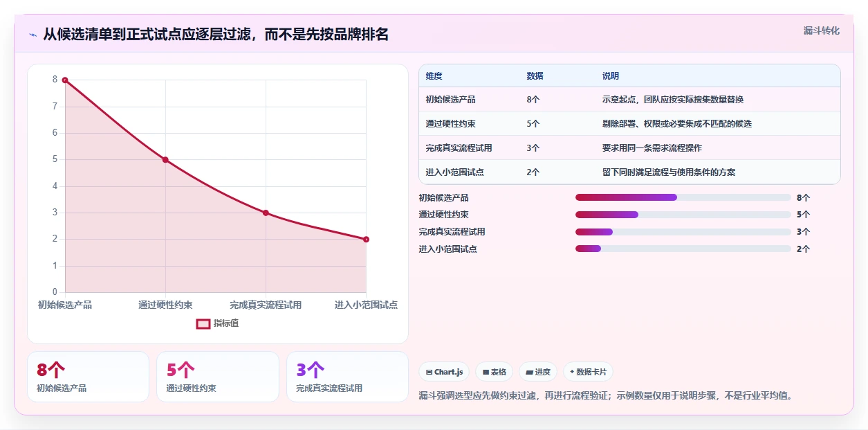
Task: Select the 进入小范围试点 table row cell
Action: click(x=454, y=172)
